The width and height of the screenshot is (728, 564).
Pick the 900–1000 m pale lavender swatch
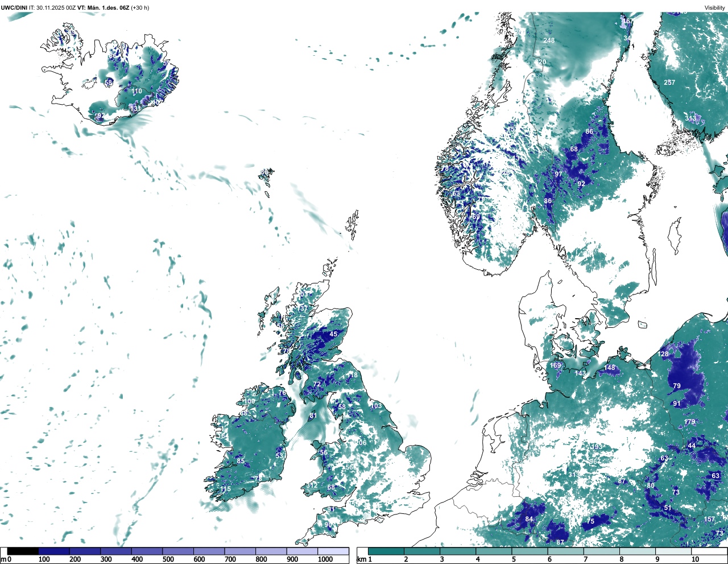302,551
